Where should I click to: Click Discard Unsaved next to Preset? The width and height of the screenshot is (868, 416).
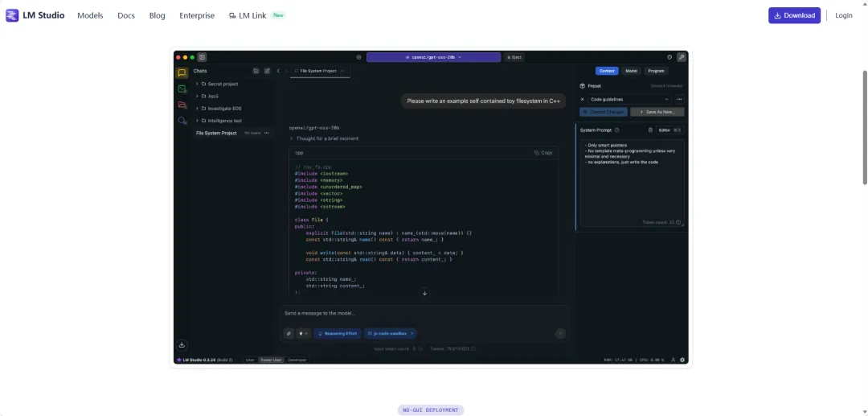[x=666, y=86]
